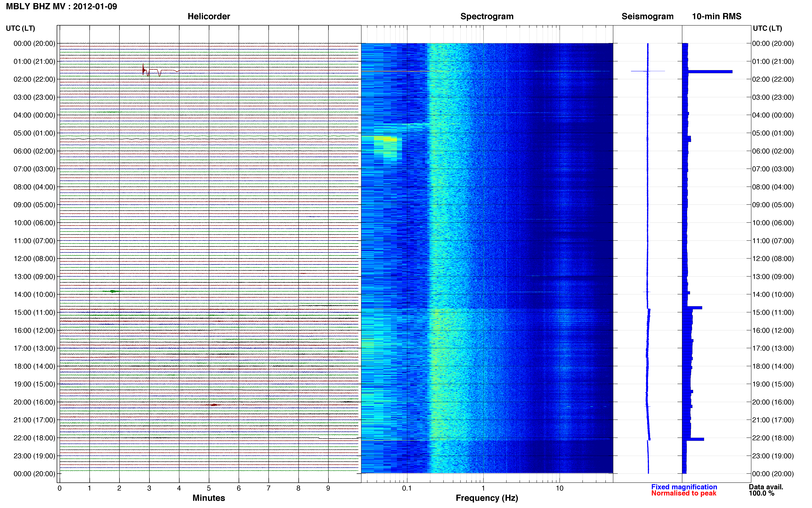The width and height of the screenshot is (812, 508).
Task: Click the 1 tick on the frequency axis
Action: (x=483, y=488)
